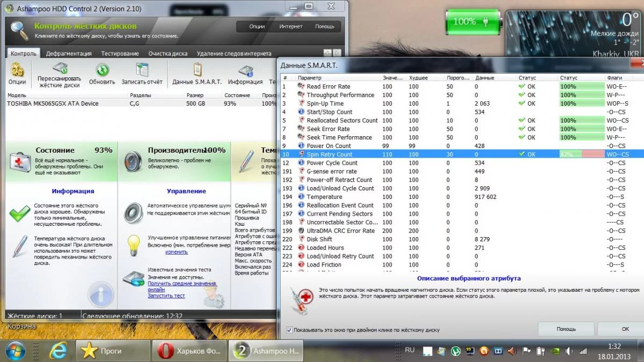Click OK in the S.M.A.R.T. dialog
Image resolution: width=644 pixels, height=362 pixels.
[x=625, y=329]
